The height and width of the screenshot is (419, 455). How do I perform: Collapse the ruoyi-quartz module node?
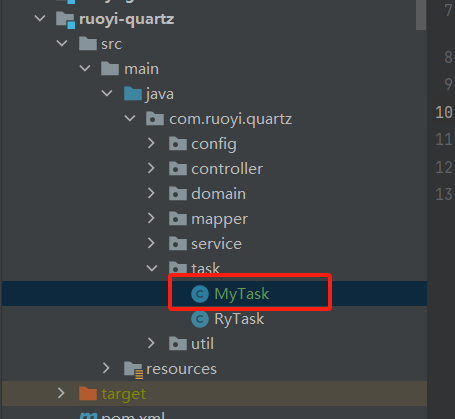pyautogui.click(x=40, y=18)
